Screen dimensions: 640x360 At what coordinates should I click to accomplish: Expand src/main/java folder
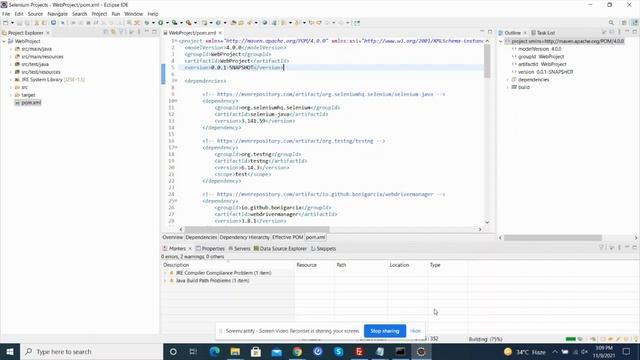[x=11, y=49]
